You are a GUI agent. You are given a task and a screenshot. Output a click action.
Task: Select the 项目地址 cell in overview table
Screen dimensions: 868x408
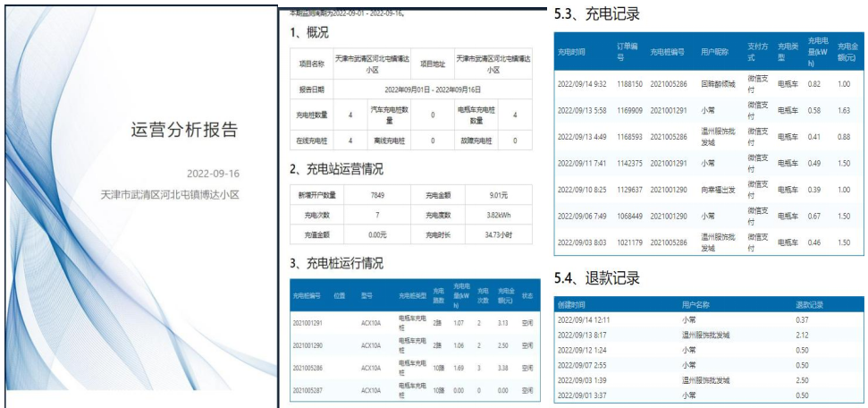tap(433, 64)
